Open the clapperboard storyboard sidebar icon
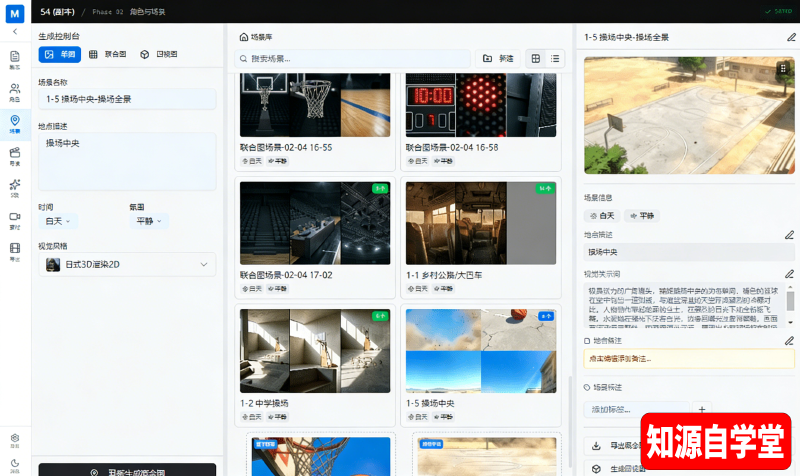 [15, 156]
